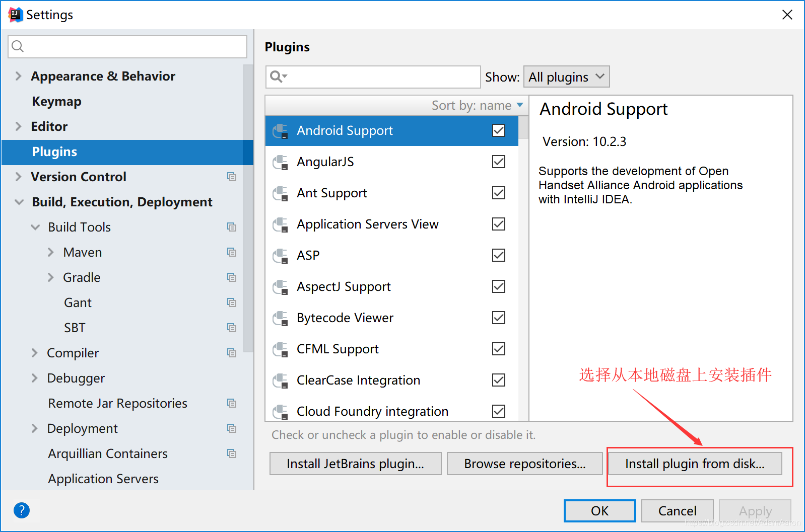Click the ASP plugin icon
The width and height of the screenshot is (805, 532).
coord(281,256)
